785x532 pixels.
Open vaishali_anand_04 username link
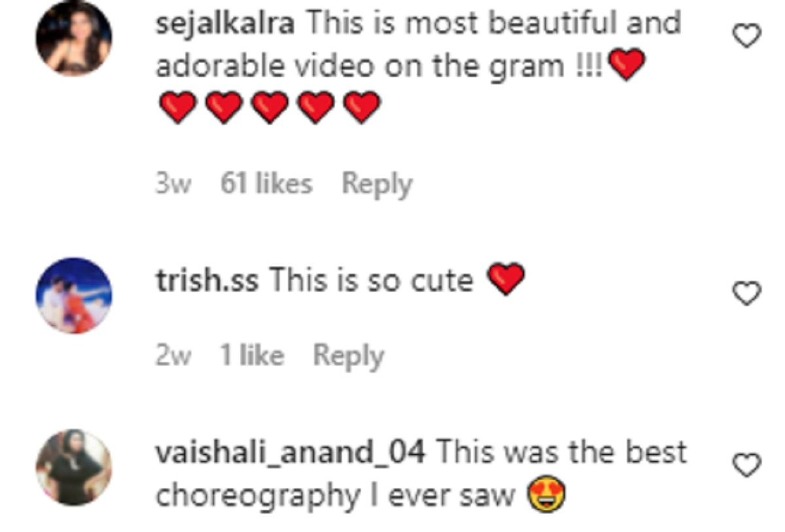click(290, 452)
